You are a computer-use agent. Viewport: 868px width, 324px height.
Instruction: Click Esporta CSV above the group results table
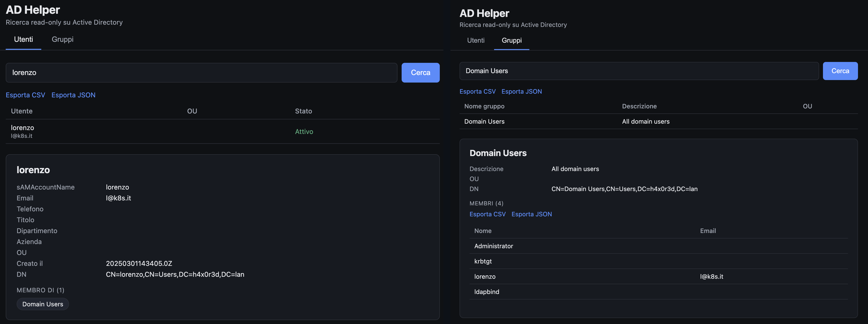478,92
